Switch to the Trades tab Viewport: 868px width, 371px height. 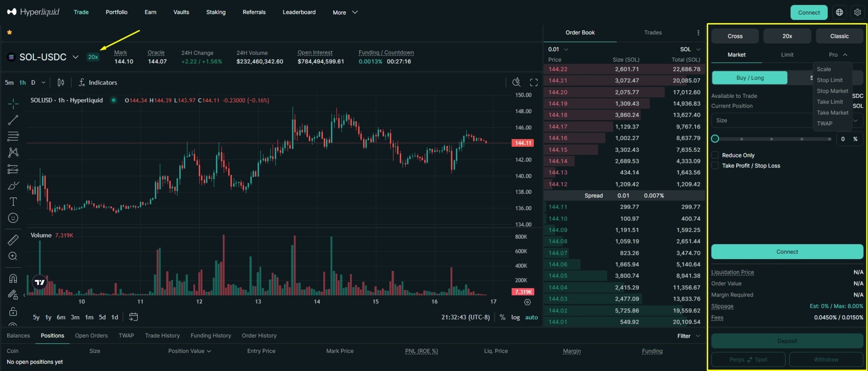click(x=653, y=32)
